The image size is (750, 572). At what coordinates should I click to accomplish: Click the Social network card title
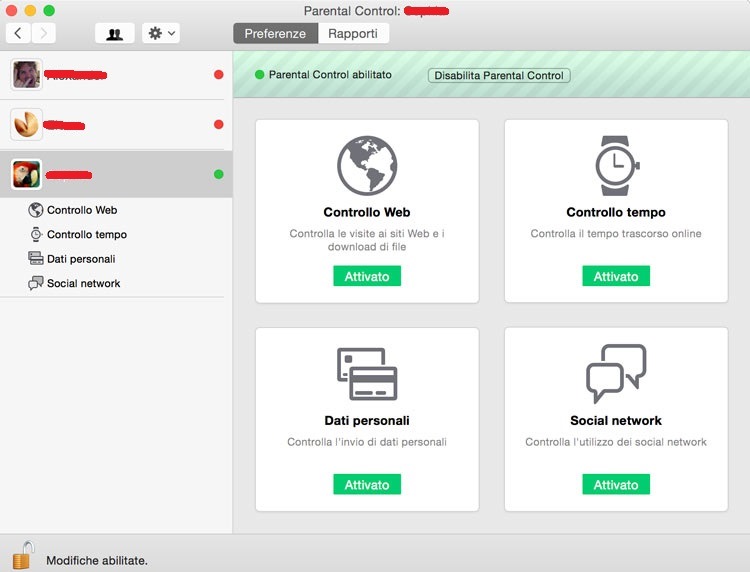click(x=616, y=420)
